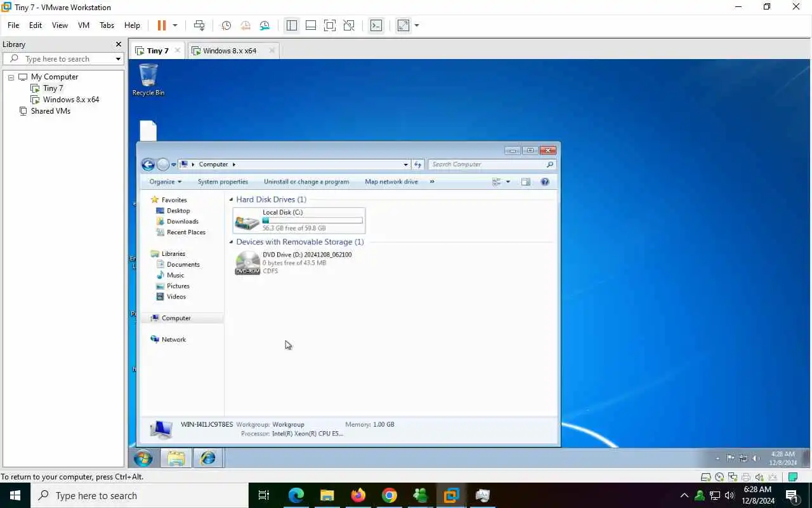Click the Send Ctrl+Alt+Del toolbar icon
The width and height of the screenshot is (812, 508).
click(199, 25)
